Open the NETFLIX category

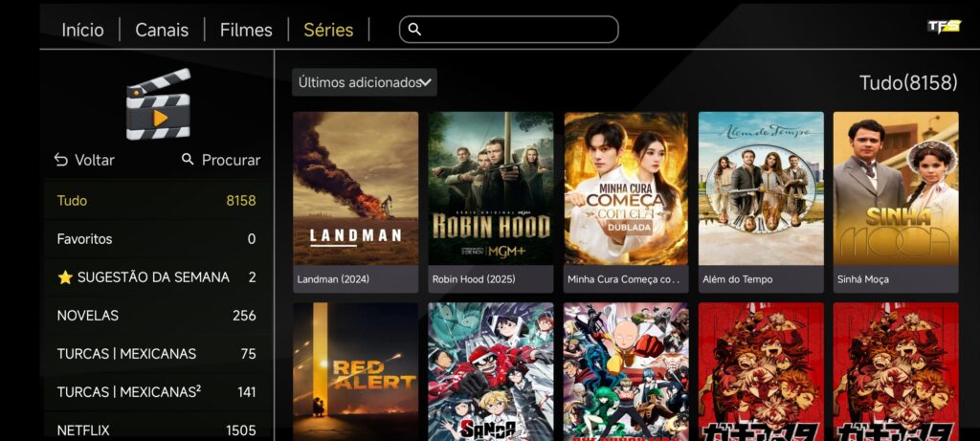pos(158,430)
